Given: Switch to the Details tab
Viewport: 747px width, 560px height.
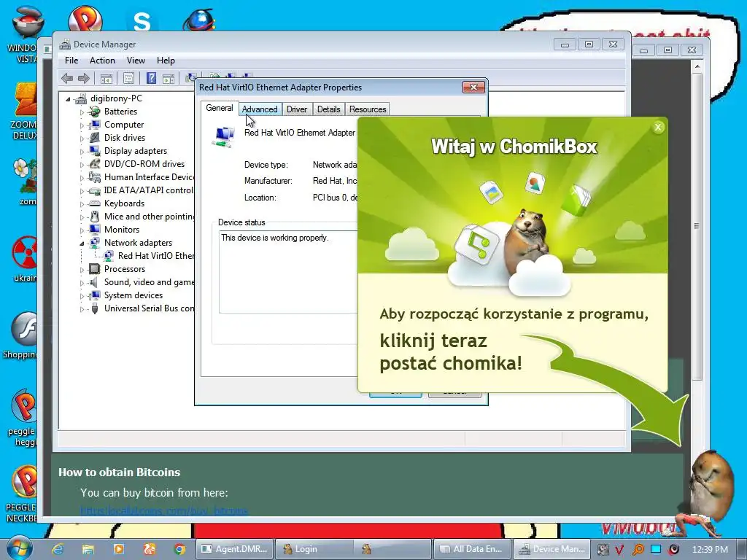Looking at the screenshot, I should (x=329, y=109).
